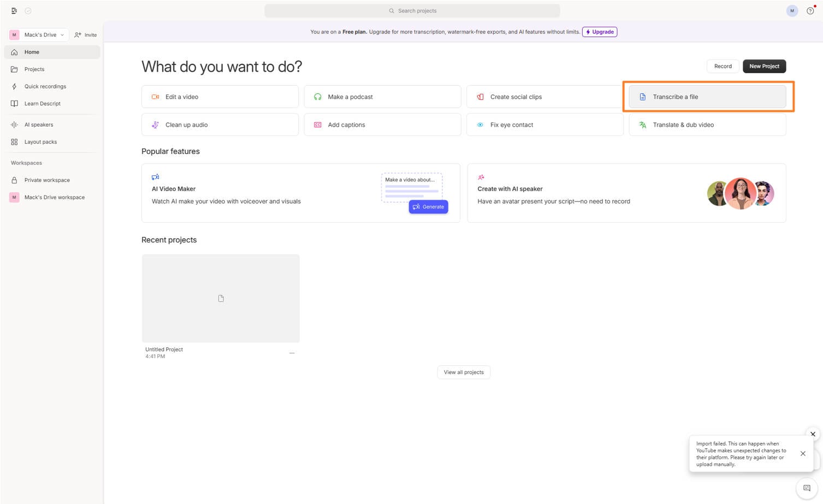
Task: Click the Learn Descript book icon
Action: coord(15,104)
